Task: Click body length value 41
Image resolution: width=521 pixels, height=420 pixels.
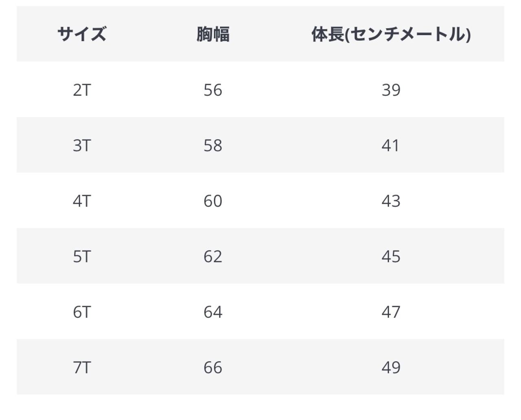Action: pyautogui.click(x=391, y=146)
